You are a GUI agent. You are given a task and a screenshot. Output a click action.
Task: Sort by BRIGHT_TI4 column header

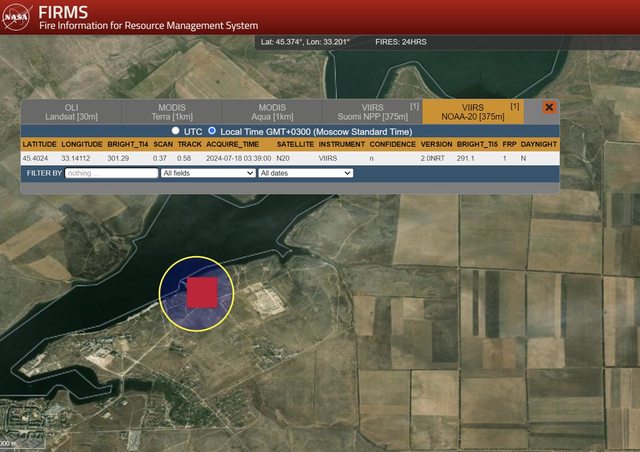coord(127,144)
